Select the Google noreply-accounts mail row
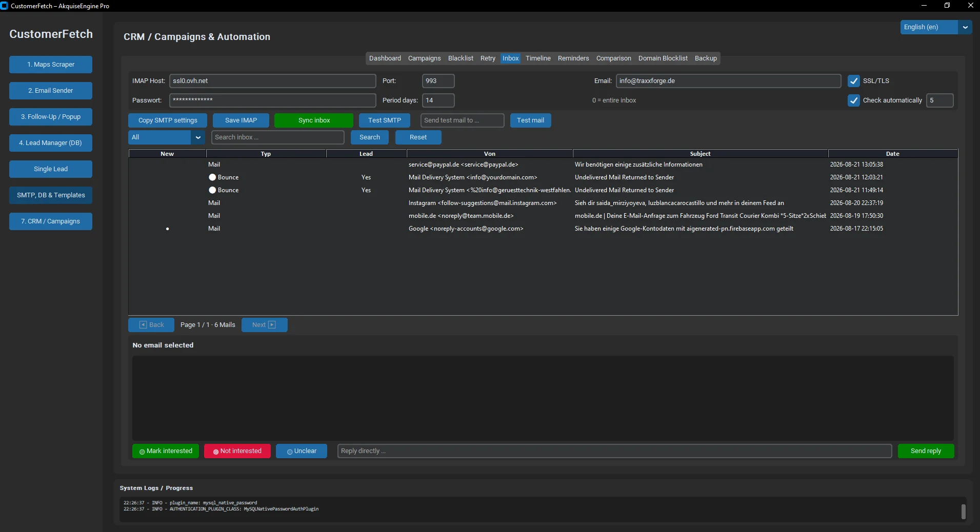Image resolution: width=980 pixels, height=532 pixels. coord(543,229)
